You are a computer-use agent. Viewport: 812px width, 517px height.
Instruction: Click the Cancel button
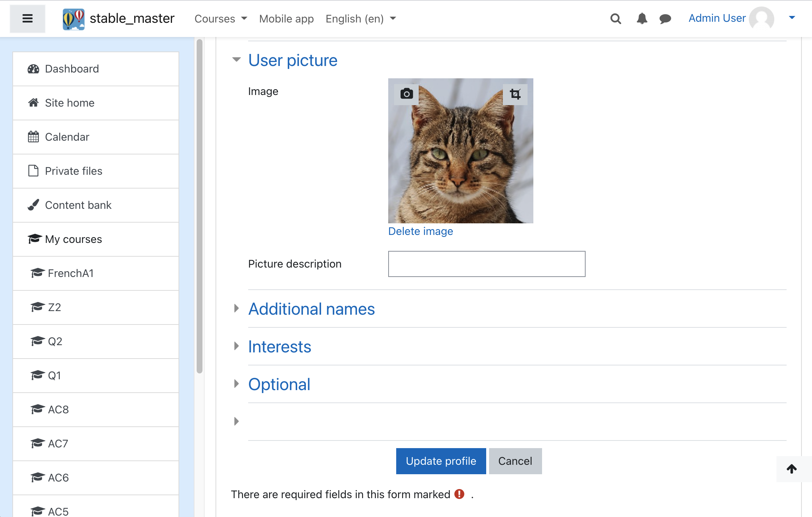click(x=515, y=461)
